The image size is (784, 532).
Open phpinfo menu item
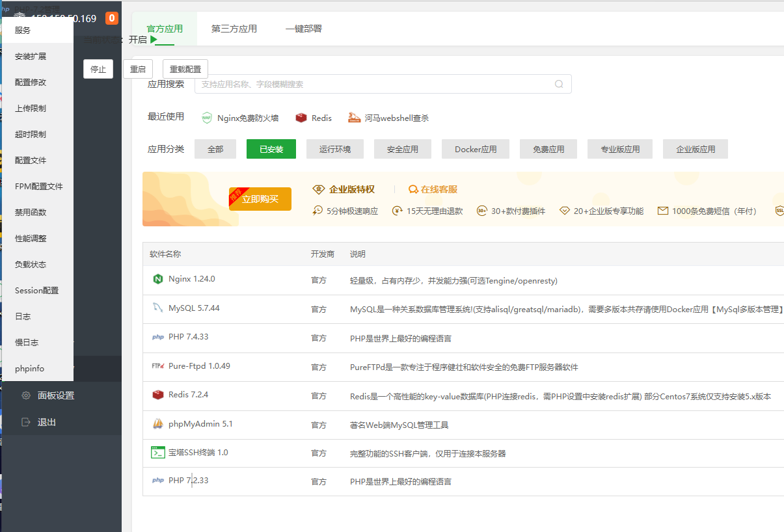(x=38, y=369)
